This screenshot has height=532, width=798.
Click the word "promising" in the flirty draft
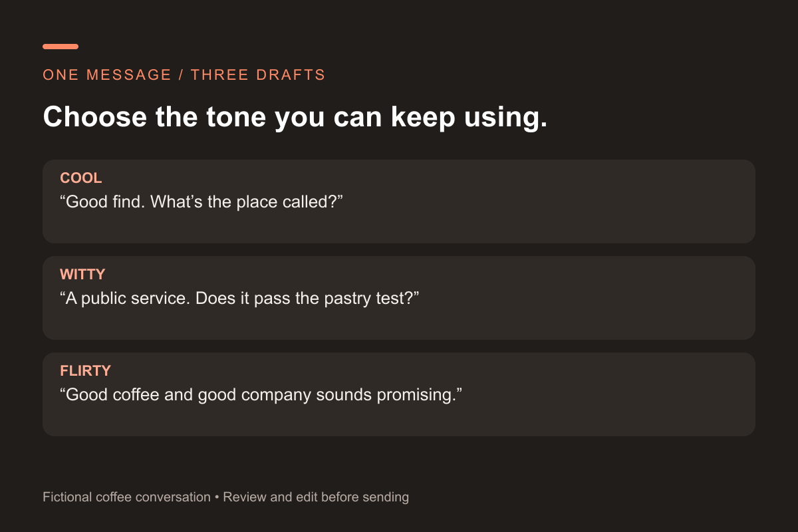click(416, 394)
